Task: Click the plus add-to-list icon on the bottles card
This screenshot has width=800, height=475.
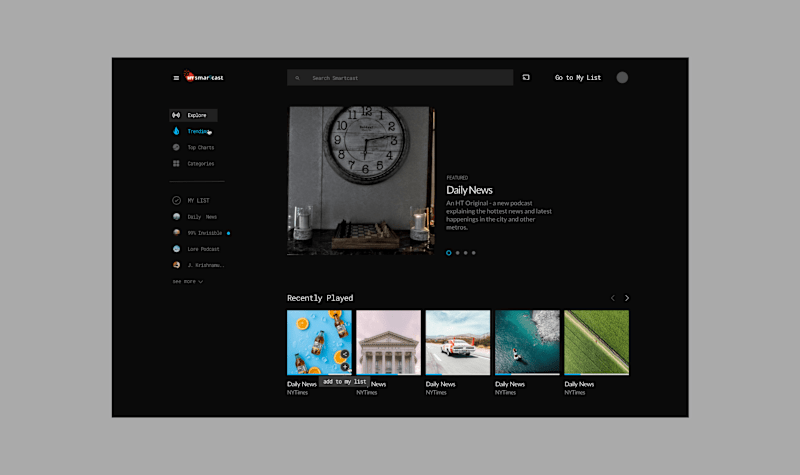Action: [345, 367]
